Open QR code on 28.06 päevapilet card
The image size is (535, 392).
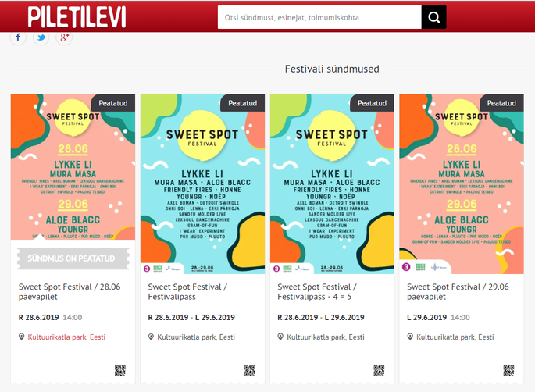(120, 371)
